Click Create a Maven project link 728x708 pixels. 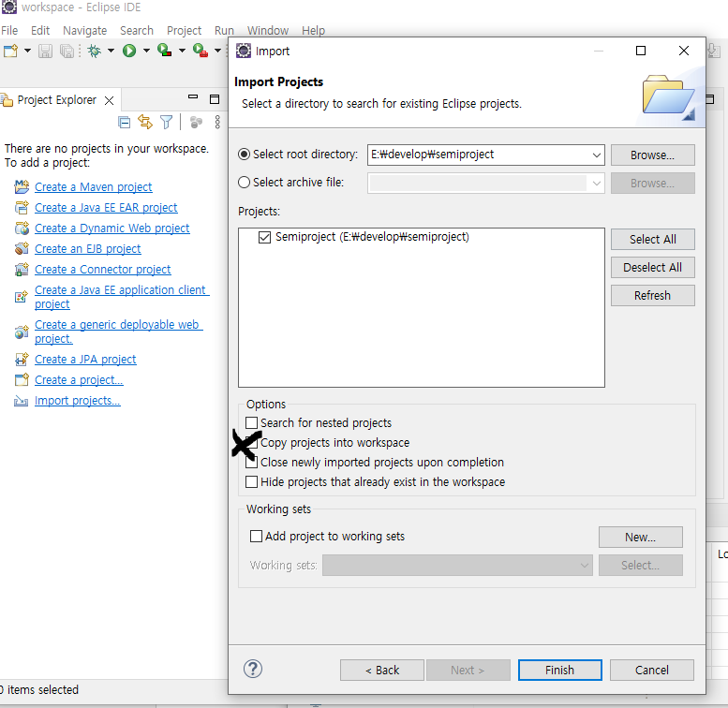(x=94, y=187)
